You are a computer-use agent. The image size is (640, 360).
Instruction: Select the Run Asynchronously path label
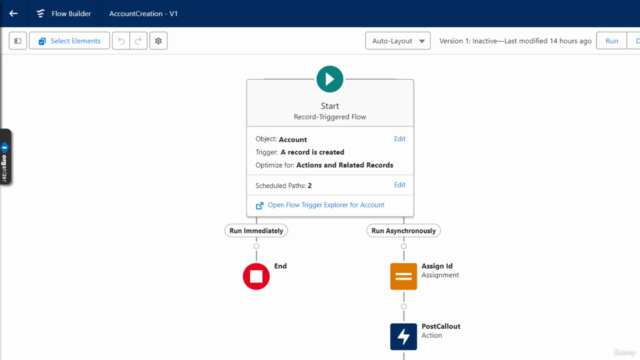[x=404, y=231]
